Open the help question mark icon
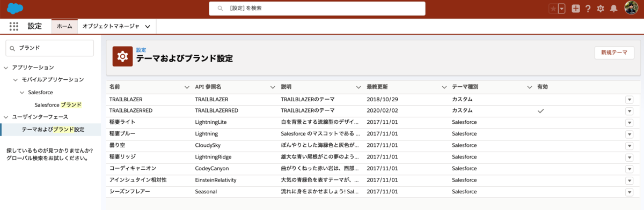 pos(588,9)
